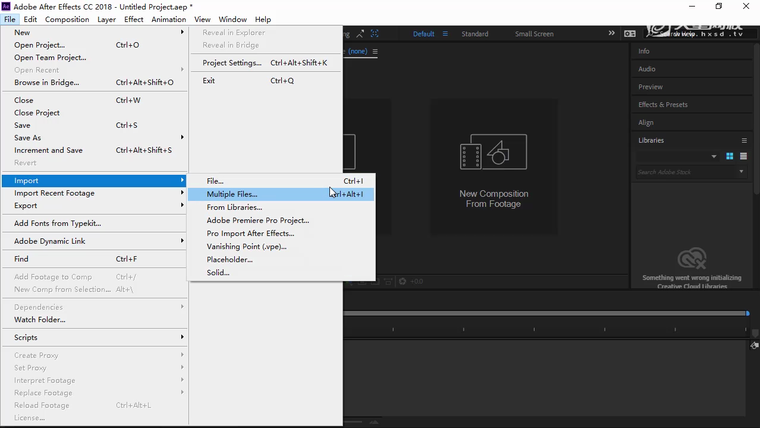Choose Multiple Files from the Import submenu
This screenshot has height=428, width=760.
coord(232,194)
